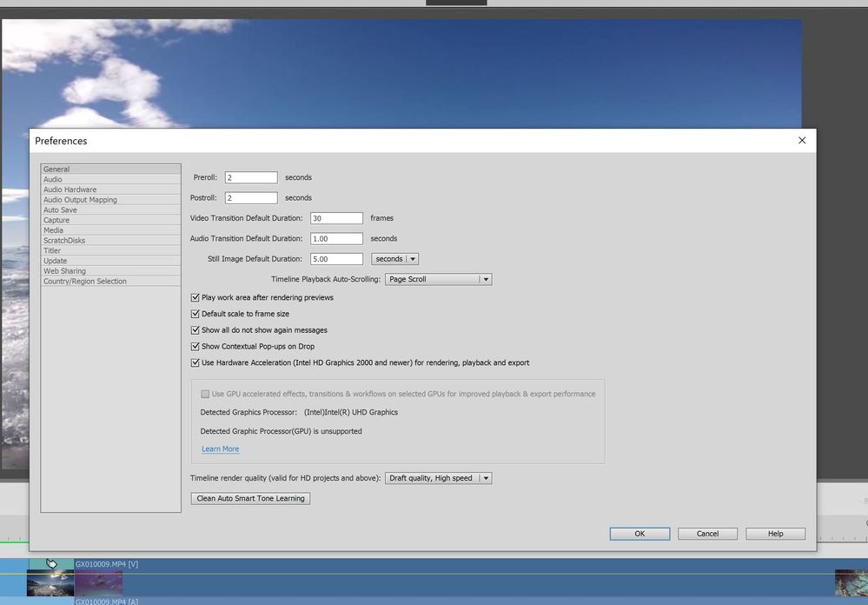The image size is (868, 605).
Task: Open the Learn More link
Action: coord(221,449)
